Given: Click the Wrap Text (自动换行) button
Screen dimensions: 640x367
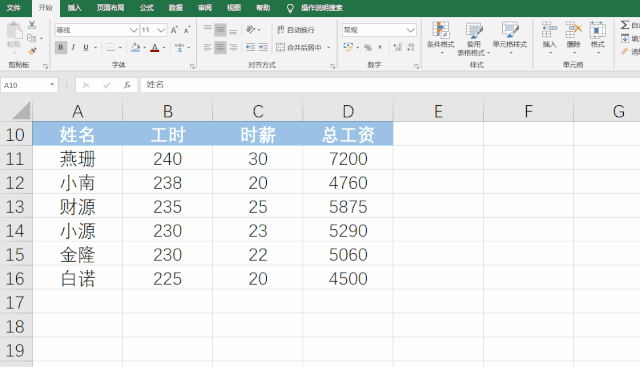Looking at the screenshot, I should (x=296, y=30).
